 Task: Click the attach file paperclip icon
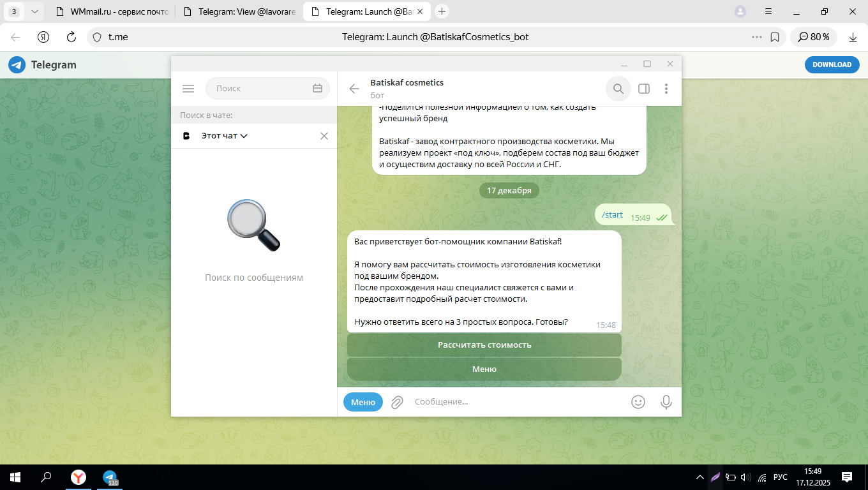pyautogui.click(x=397, y=402)
